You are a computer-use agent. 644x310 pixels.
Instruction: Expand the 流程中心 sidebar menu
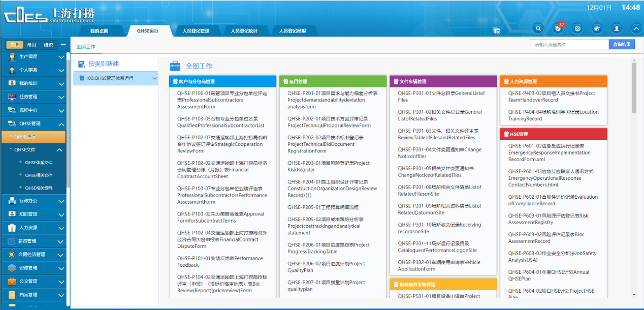(x=61, y=110)
